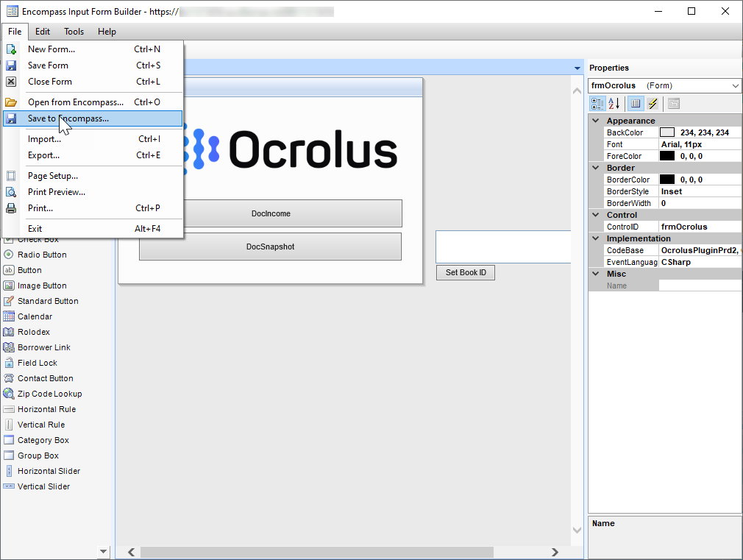
Task: Open the Help menu
Action: (x=107, y=32)
